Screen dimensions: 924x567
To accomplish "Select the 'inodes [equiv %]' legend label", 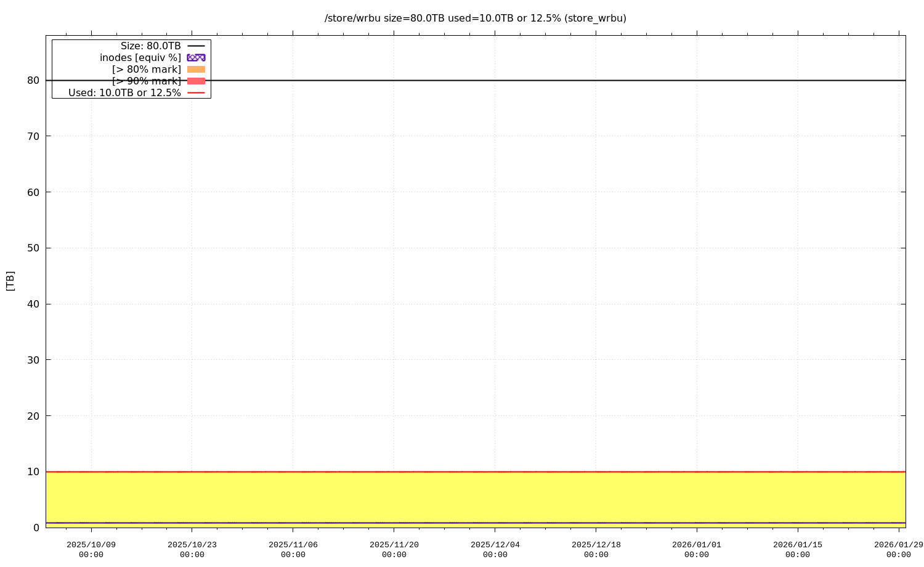I will click(x=140, y=57).
